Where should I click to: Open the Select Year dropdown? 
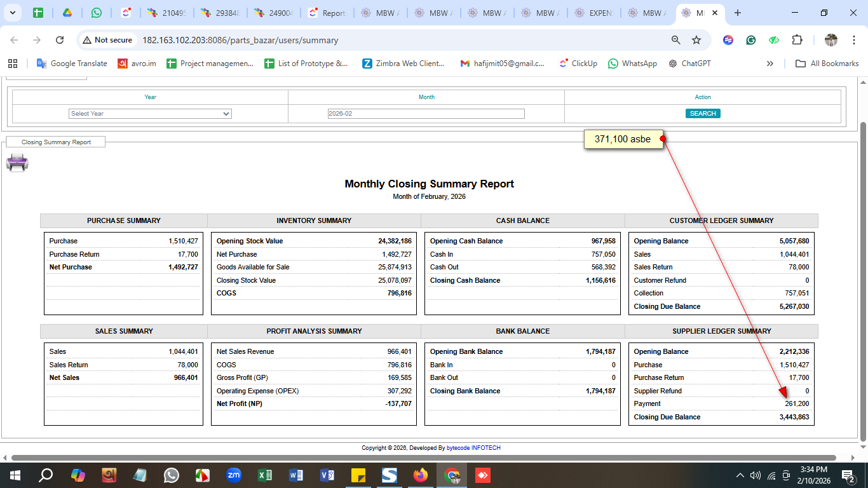150,114
